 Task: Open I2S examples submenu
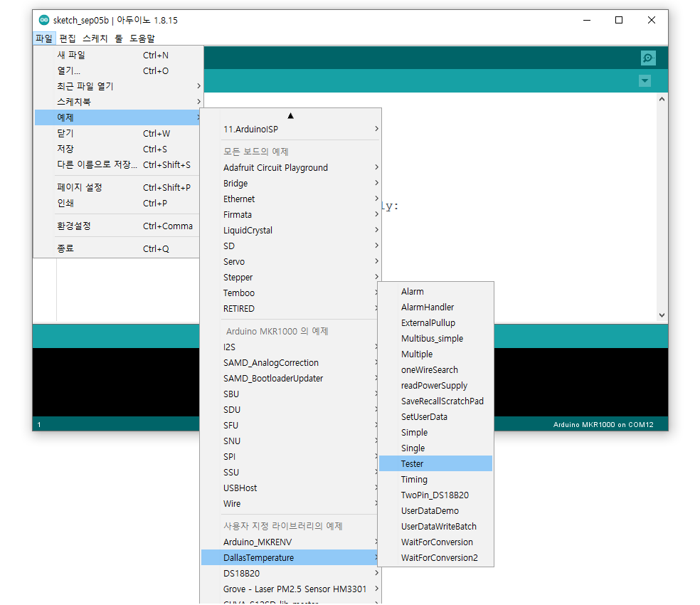point(290,347)
